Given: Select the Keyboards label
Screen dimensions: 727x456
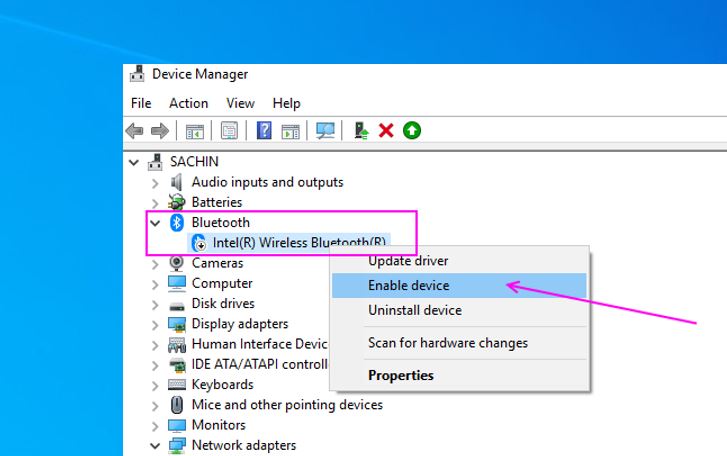Looking at the screenshot, I should 223,385.
